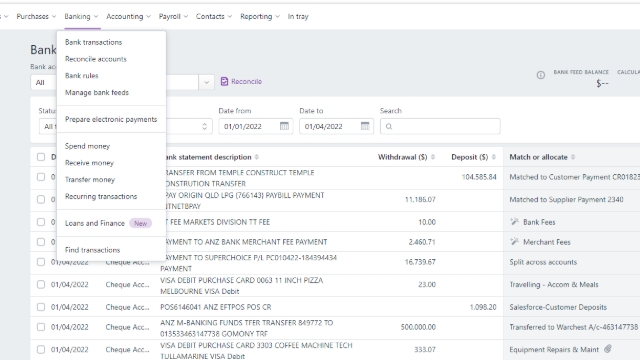Click Salesforce-Customer Deposits allocation

[558, 307]
